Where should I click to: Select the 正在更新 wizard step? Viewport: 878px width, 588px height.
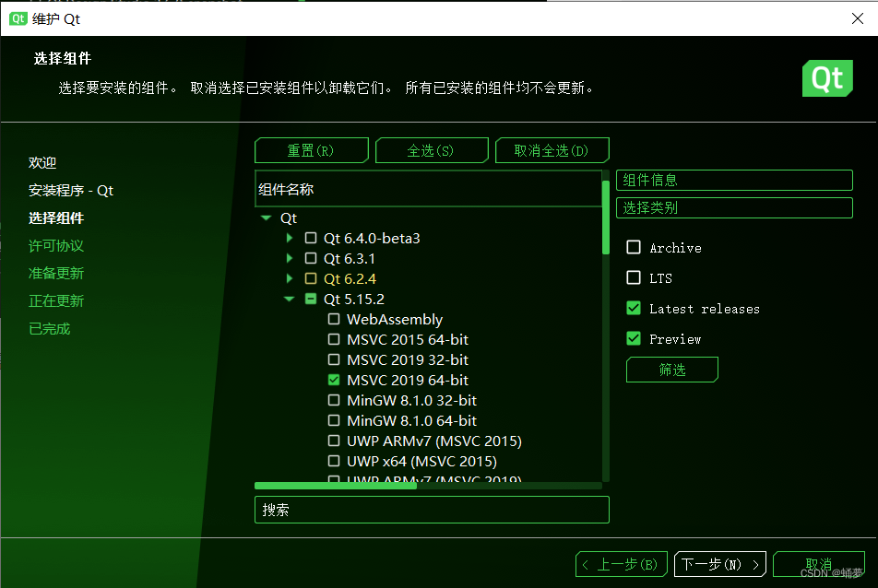point(56,301)
